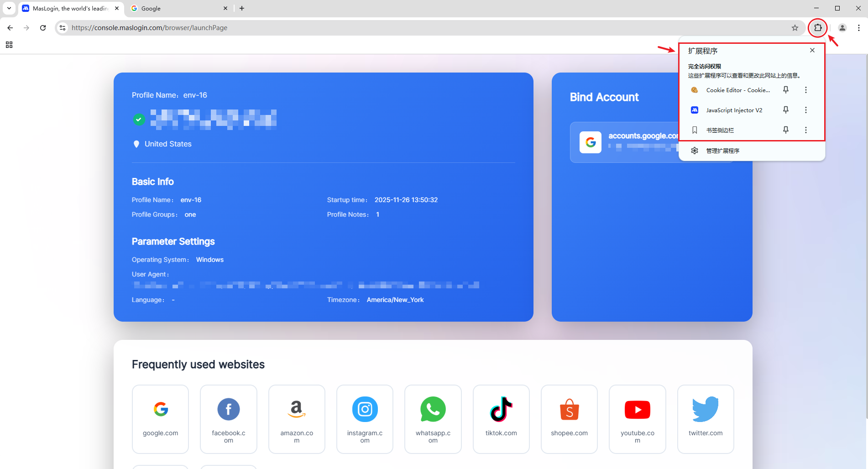Switch to the Google tab
This screenshot has height=469, width=868.
coord(178,8)
